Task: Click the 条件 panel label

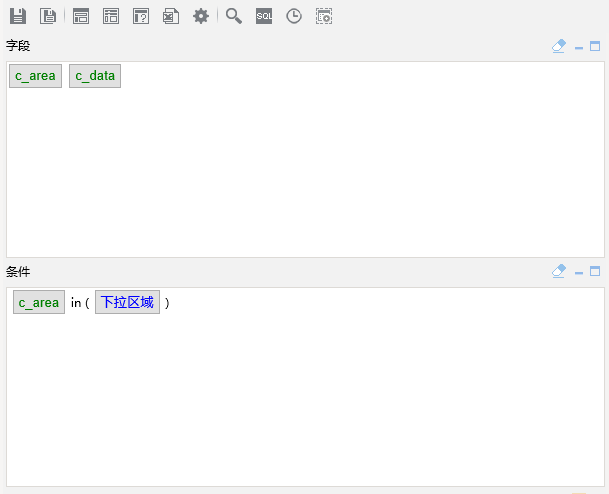Action: click(18, 271)
